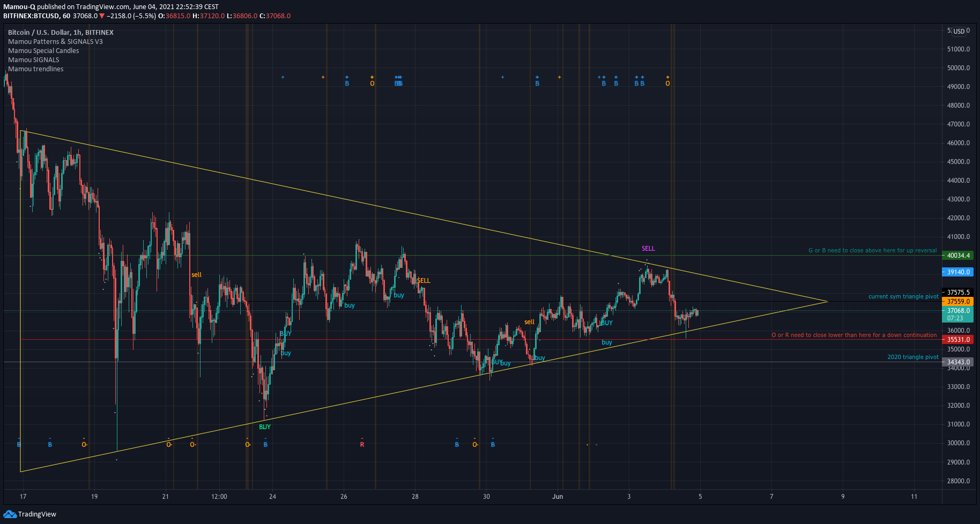The image size is (980, 524).
Task: Click the orange sell label near 21
Action: pyautogui.click(x=196, y=275)
